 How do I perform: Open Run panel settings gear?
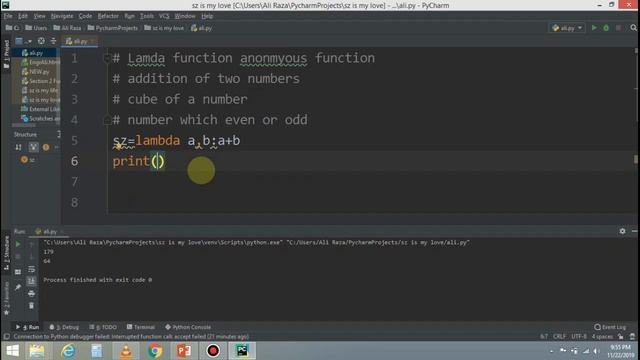(x=622, y=231)
